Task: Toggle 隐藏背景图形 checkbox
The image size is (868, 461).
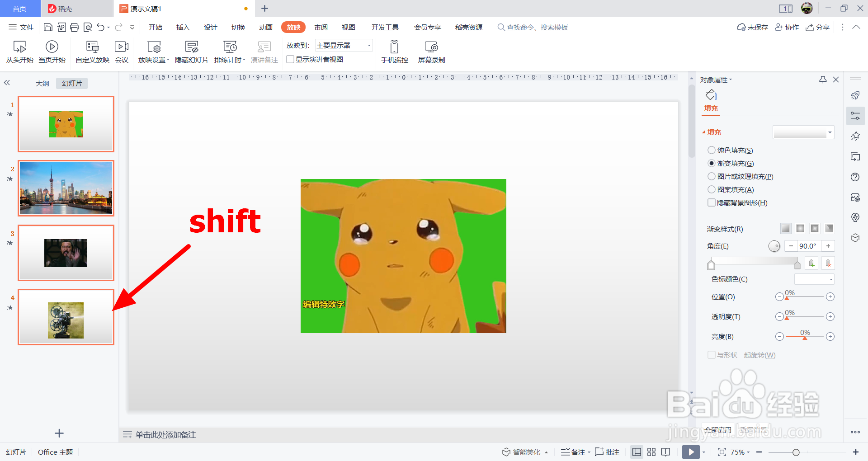Action: click(x=712, y=202)
